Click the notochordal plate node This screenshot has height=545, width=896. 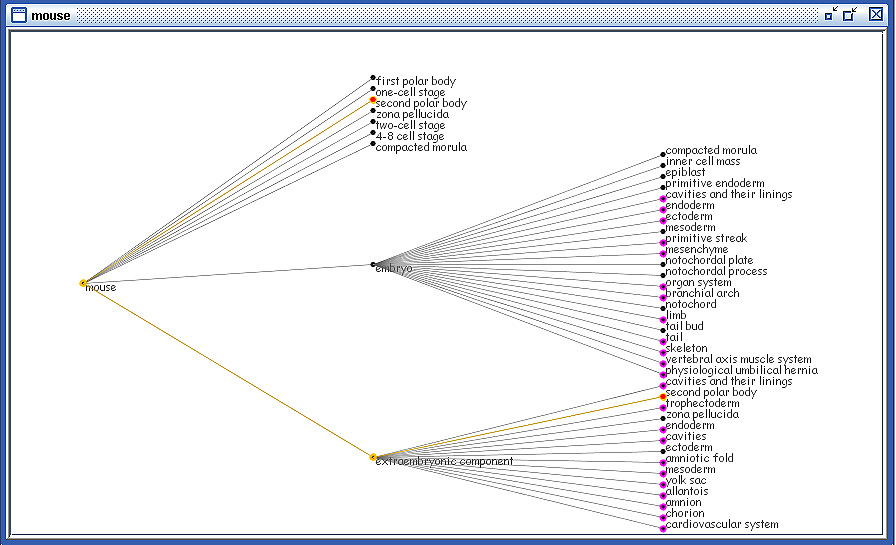tap(663, 265)
